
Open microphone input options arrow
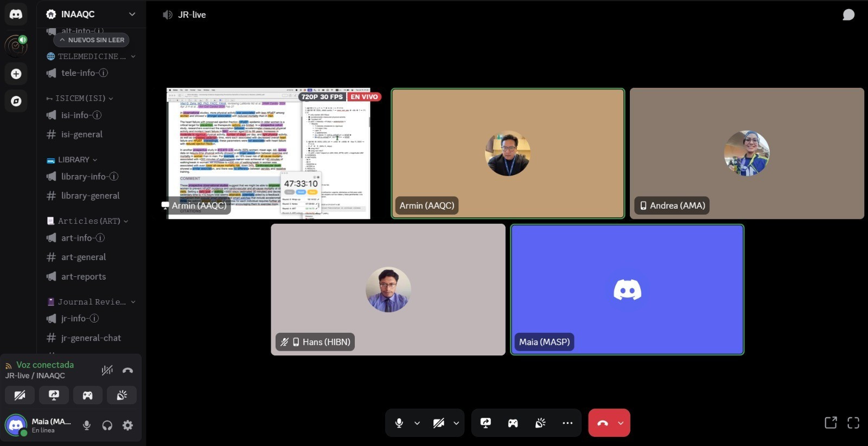(417, 423)
